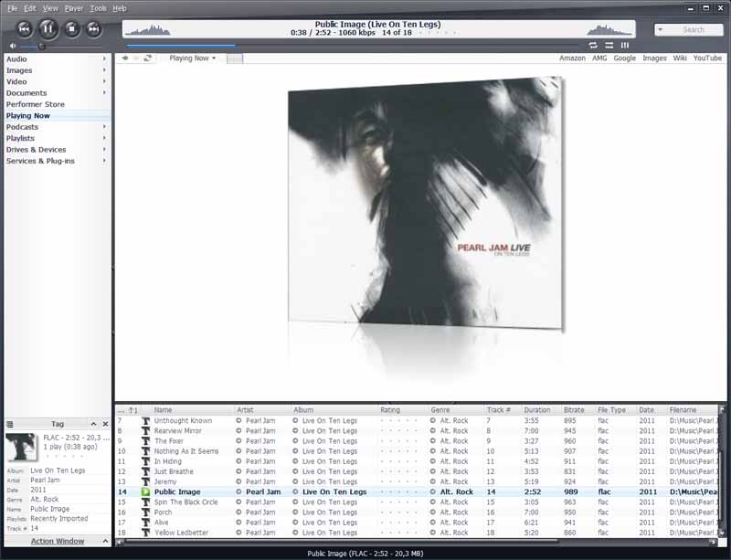
Task: Expand the Services & Plug-ins arrow
Action: pyautogui.click(x=104, y=161)
